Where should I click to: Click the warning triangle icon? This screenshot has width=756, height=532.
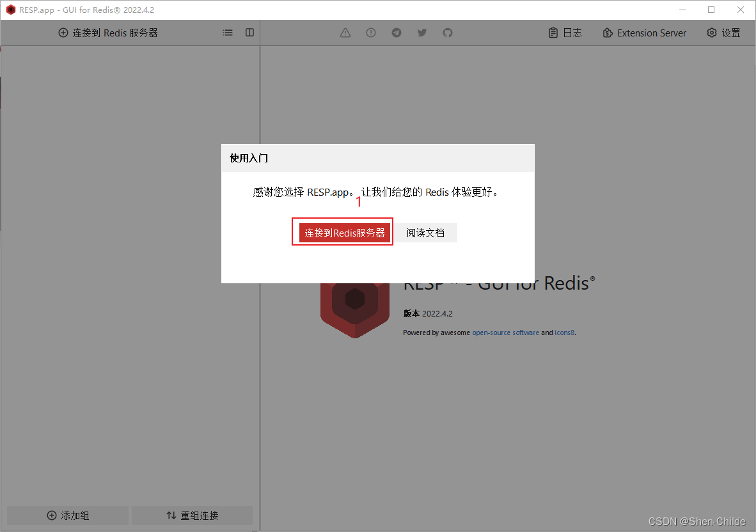click(345, 33)
